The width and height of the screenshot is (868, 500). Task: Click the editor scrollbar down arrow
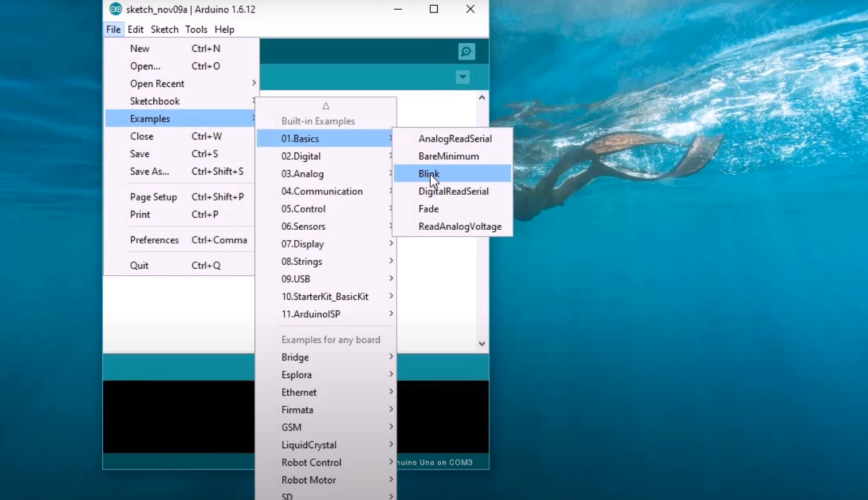[x=481, y=343]
